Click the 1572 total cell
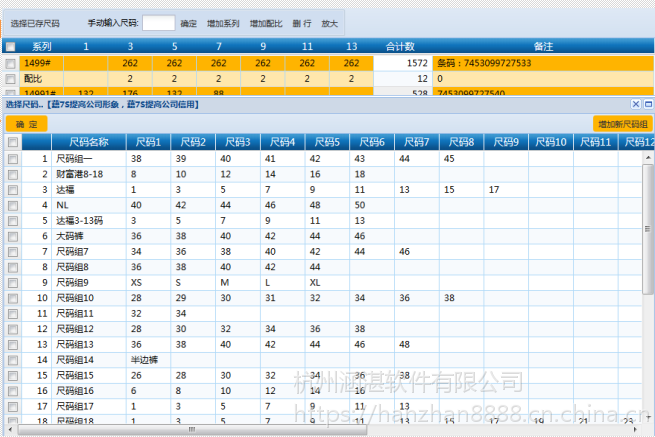 point(403,64)
